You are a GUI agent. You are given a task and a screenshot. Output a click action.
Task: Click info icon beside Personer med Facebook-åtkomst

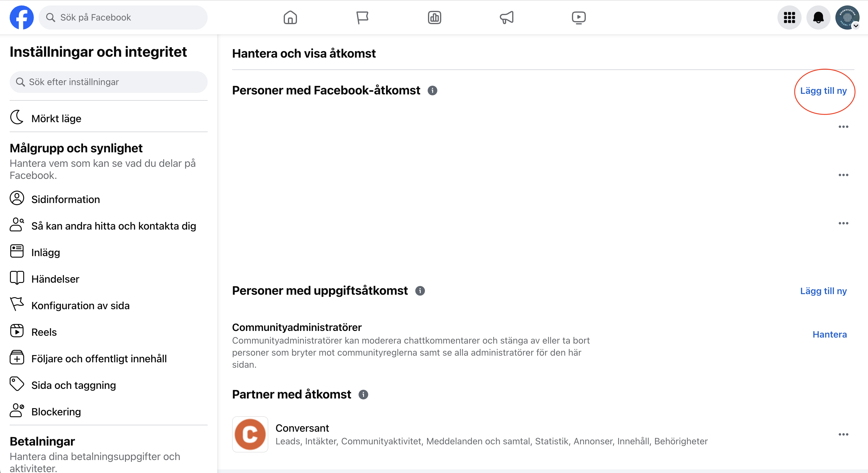[432, 90]
